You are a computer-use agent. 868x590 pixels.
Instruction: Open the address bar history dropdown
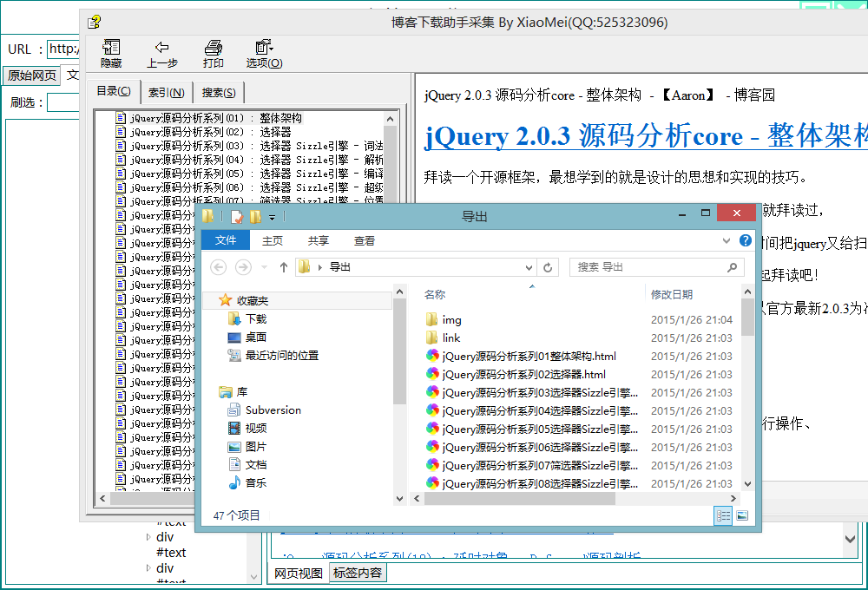coord(529,268)
